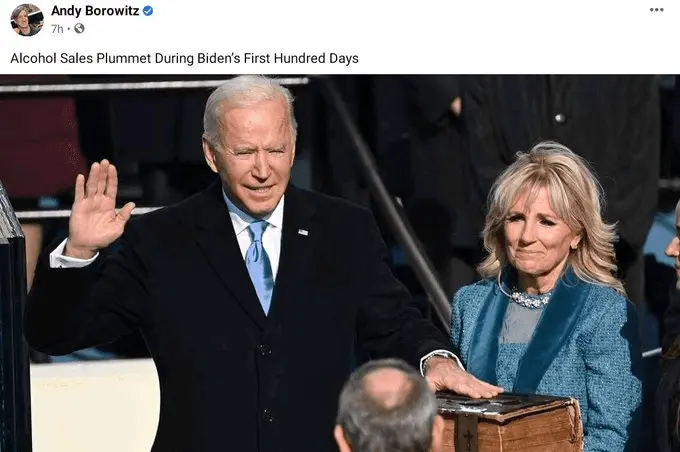Open the 7h post timestamp
This screenshot has height=452, width=680.
[57, 29]
